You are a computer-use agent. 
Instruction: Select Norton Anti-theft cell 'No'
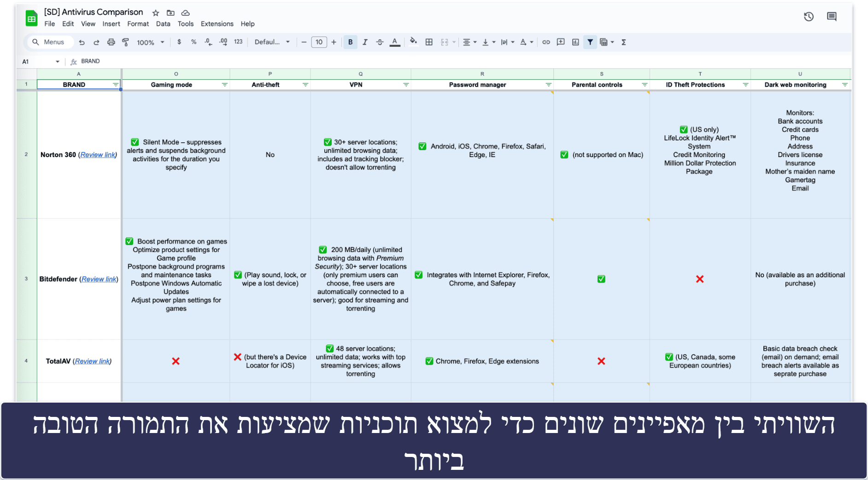(270, 155)
